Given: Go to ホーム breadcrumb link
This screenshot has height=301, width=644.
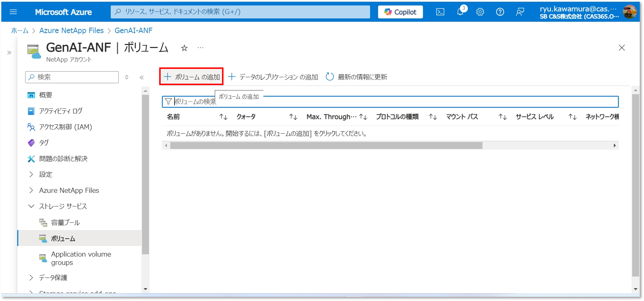Looking at the screenshot, I should point(20,30).
